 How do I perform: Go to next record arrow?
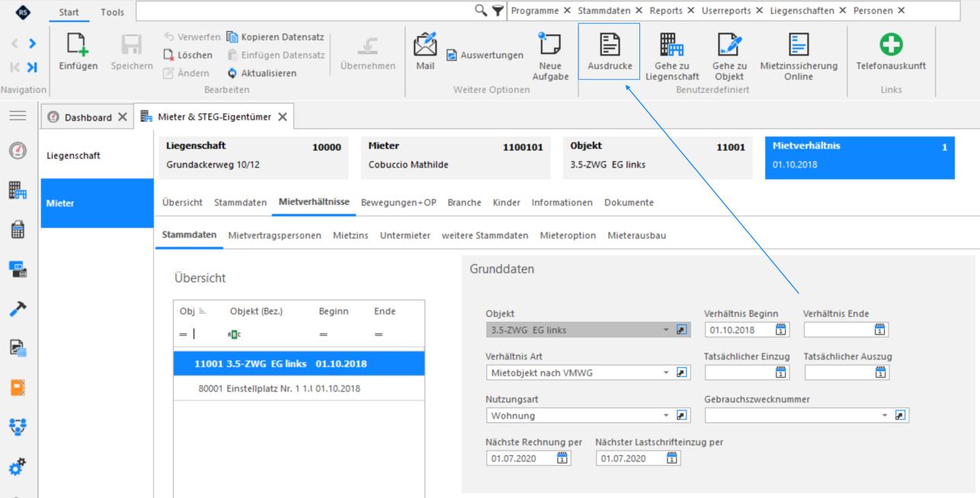pos(32,44)
